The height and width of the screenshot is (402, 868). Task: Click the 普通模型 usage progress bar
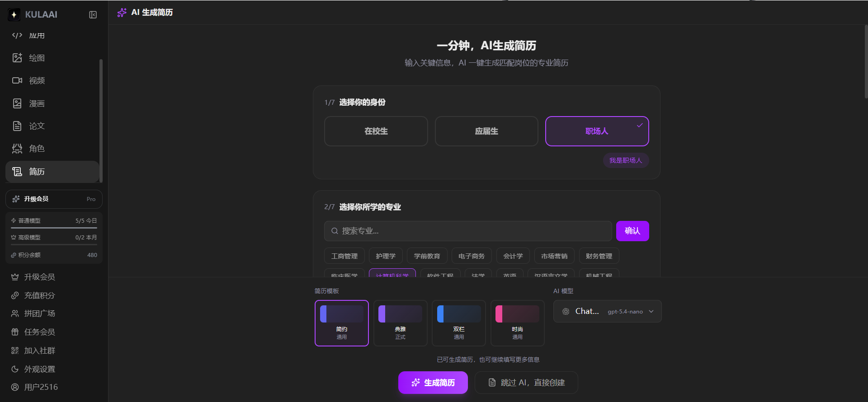pyautogui.click(x=54, y=228)
